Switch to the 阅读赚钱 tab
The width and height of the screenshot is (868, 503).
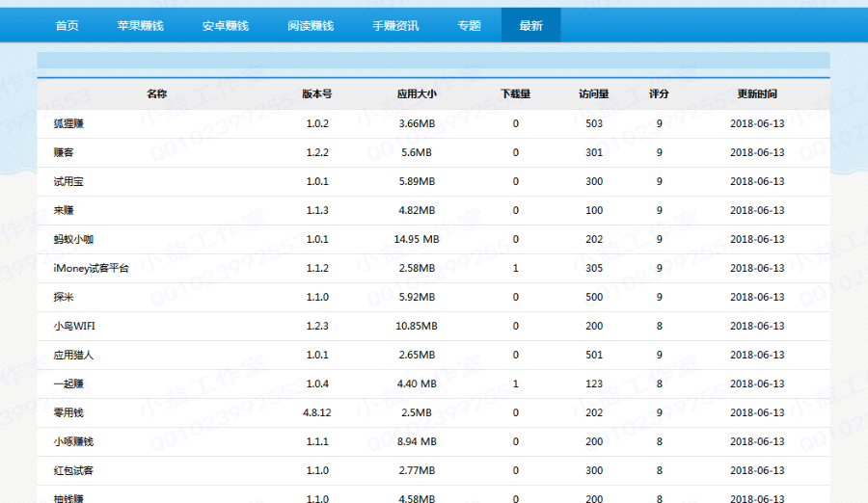tap(311, 25)
